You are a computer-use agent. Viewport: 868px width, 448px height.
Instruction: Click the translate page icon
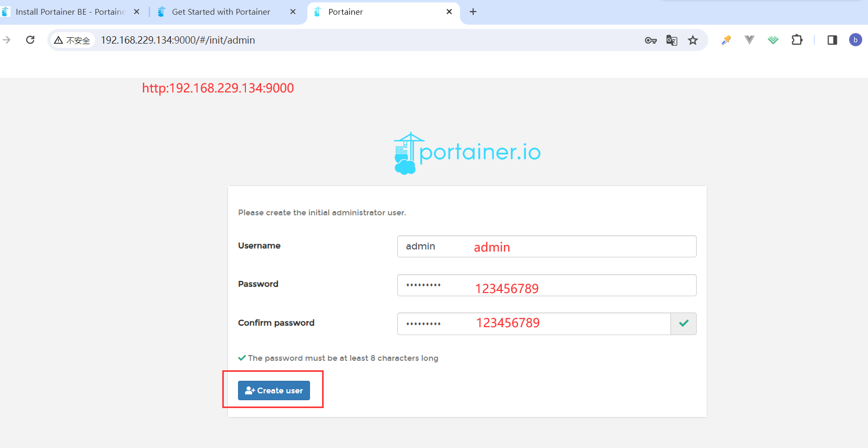(671, 40)
